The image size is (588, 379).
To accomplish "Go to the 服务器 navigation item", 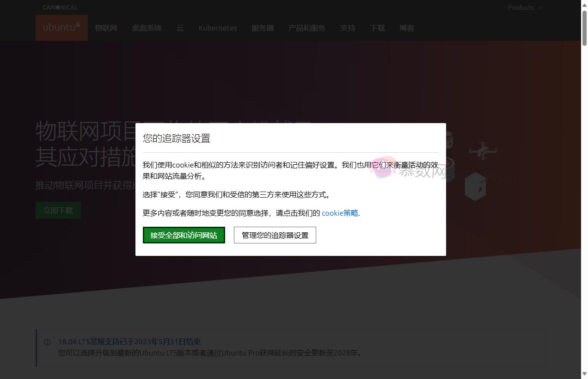I will point(263,28).
